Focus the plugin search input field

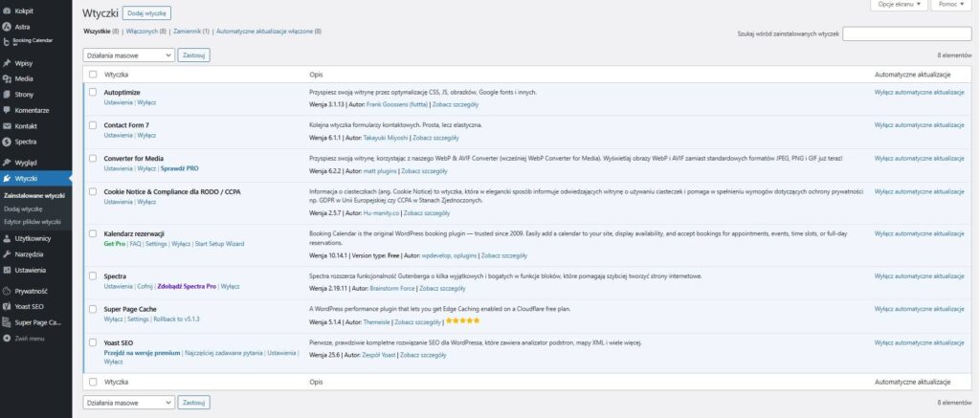click(x=907, y=33)
